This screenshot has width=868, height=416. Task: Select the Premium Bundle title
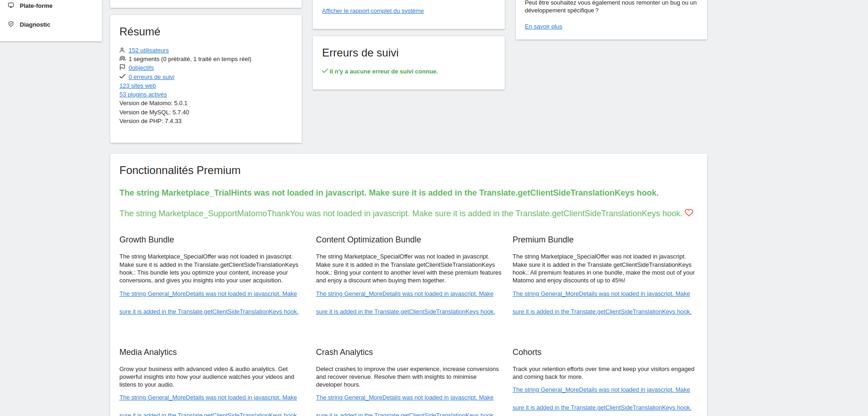pyautogui.click(x=543, y=240)
